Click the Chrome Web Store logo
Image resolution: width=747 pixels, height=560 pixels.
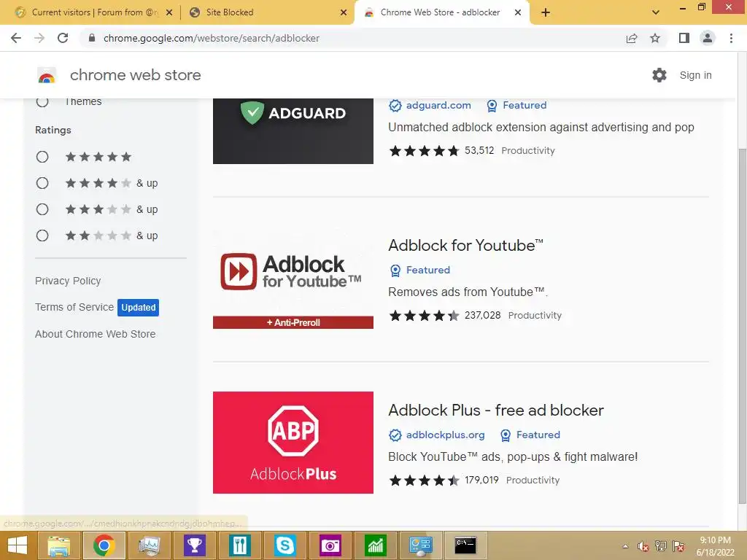click(47, 75)
